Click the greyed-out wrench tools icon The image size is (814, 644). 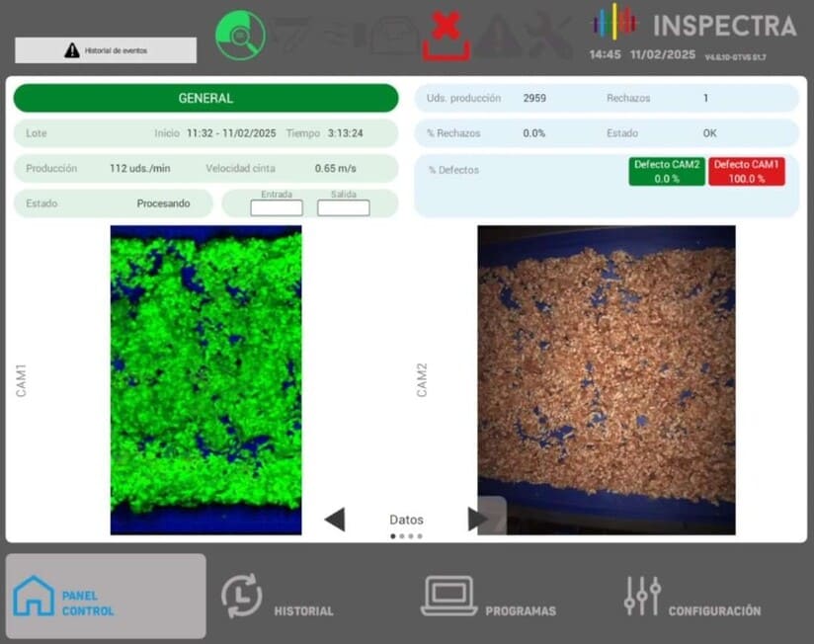(x=548, y=37)
